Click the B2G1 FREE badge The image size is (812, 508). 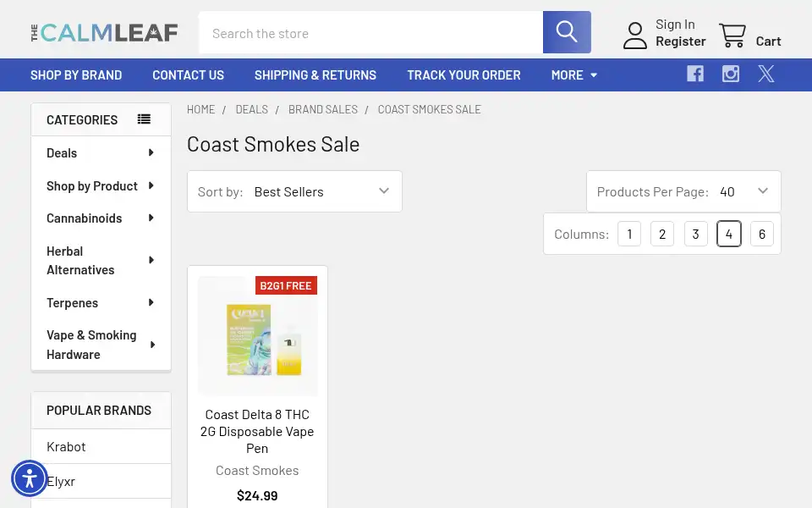286,285
